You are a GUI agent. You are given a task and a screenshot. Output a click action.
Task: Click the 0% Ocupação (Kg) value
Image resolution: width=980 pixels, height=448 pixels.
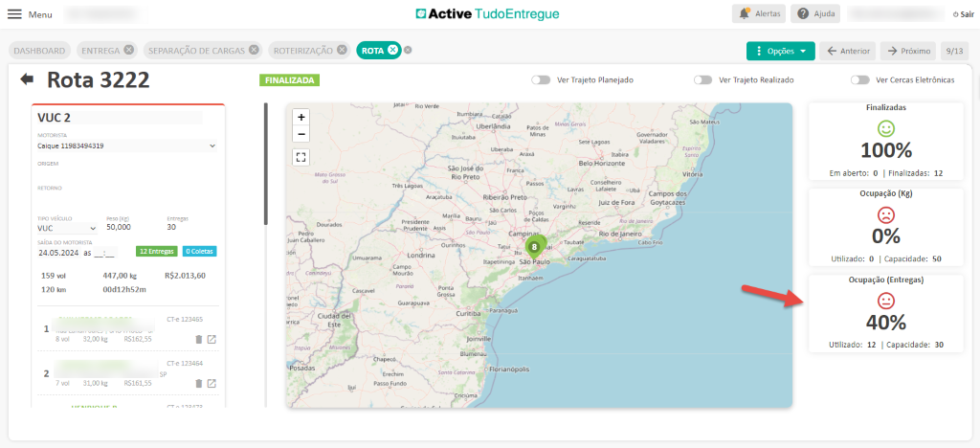tap(886, 236)
